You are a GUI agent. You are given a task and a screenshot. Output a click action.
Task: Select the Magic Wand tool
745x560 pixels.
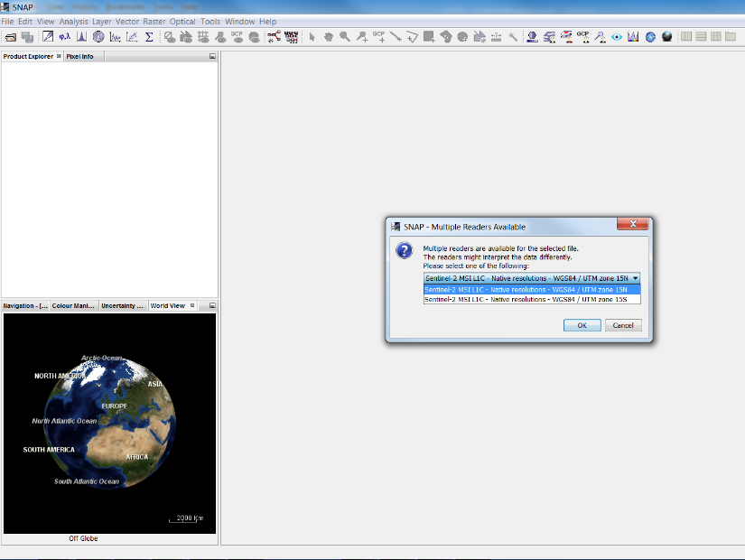[513, 37]
